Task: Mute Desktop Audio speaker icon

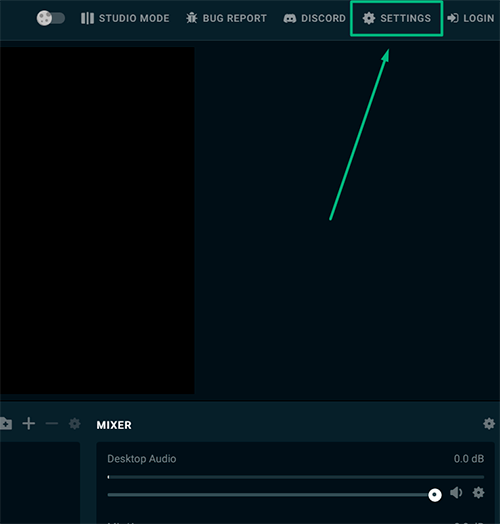Action: (x=456, y=493)
